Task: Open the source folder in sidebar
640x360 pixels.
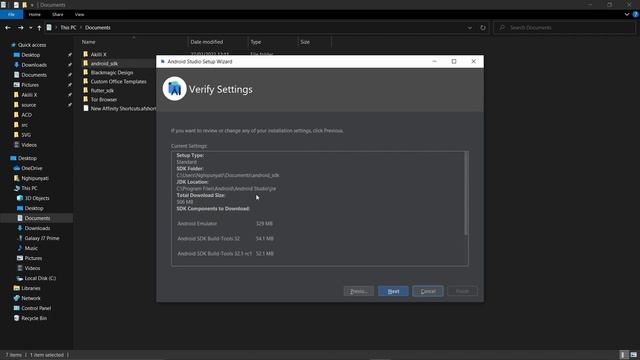Action: pos(29,105)
